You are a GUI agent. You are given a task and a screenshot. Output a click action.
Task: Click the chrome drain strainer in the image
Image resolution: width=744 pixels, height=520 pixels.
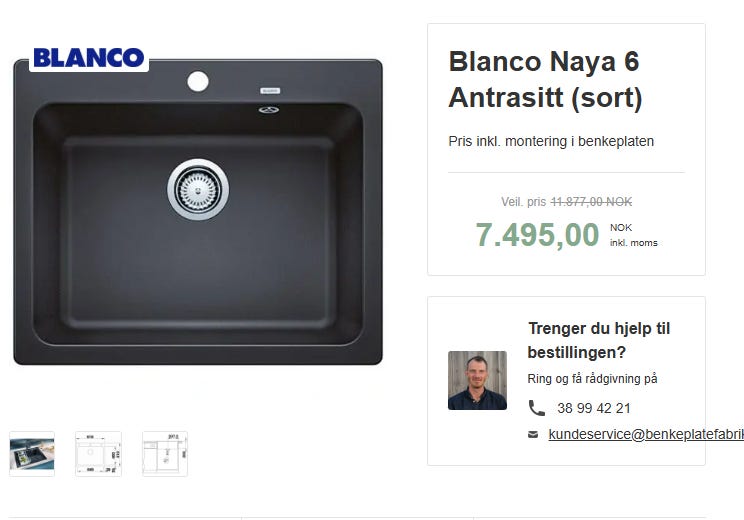pos(198,189)
